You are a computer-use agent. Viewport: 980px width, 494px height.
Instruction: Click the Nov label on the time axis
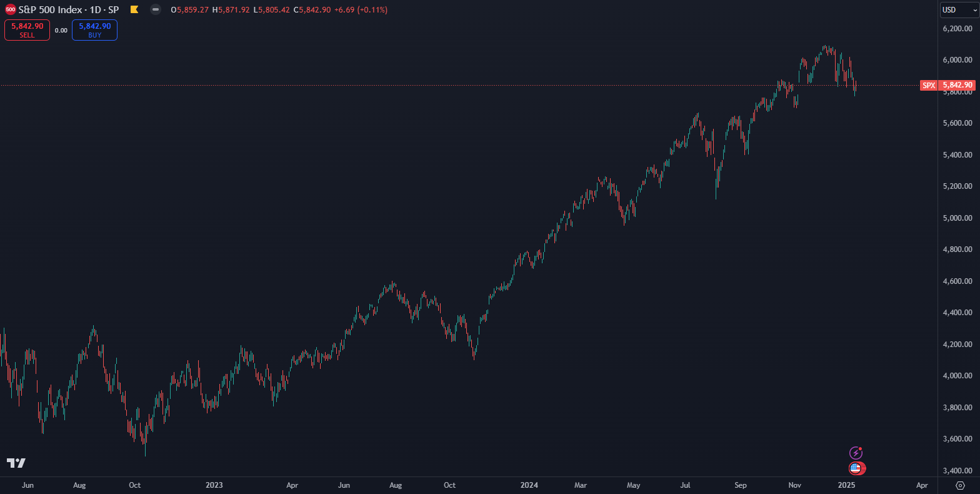(x=795, y=485)
